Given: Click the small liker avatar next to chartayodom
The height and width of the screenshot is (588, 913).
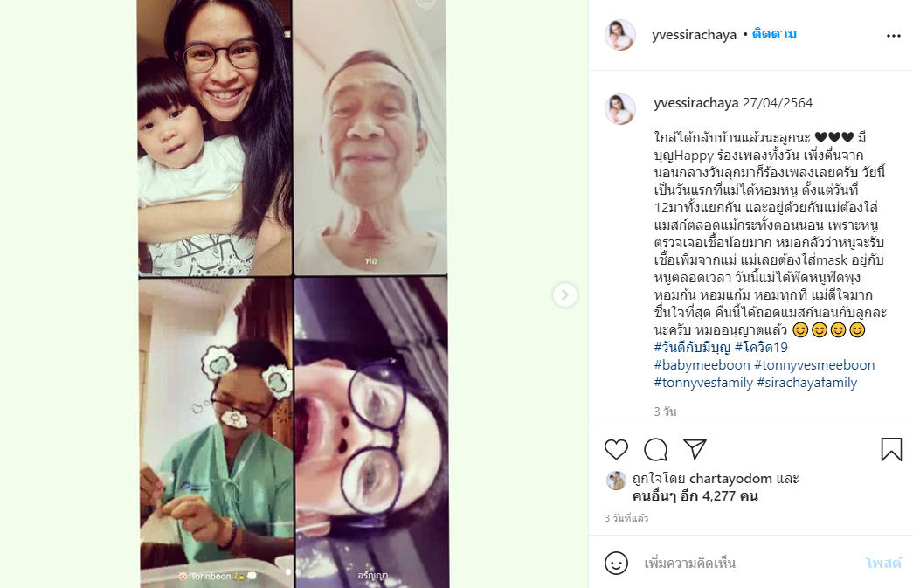Looking at the screenshot, I should 617,481.
